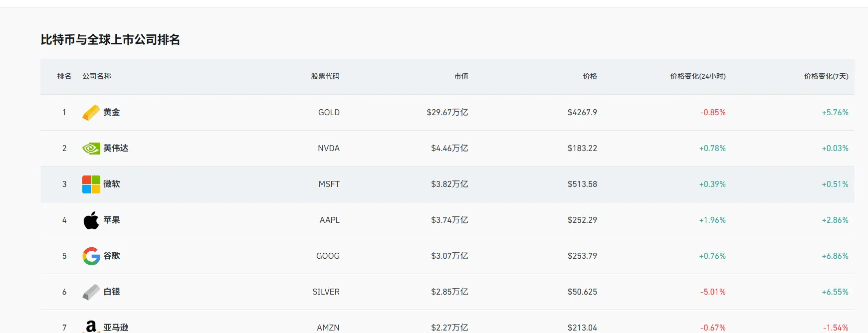Click the $2.27万亿 market cap value

click(450, 328)
